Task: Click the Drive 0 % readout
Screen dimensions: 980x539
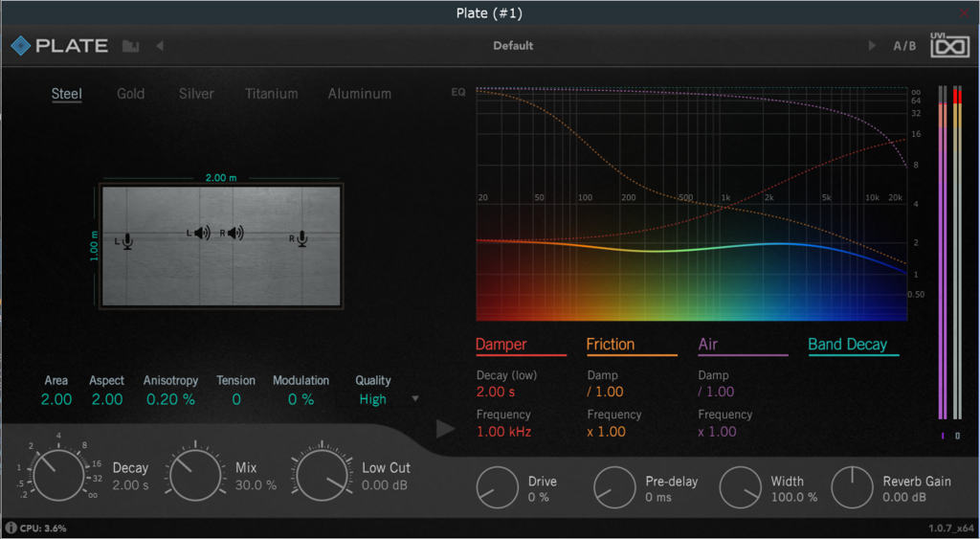Action: [539, 498]
